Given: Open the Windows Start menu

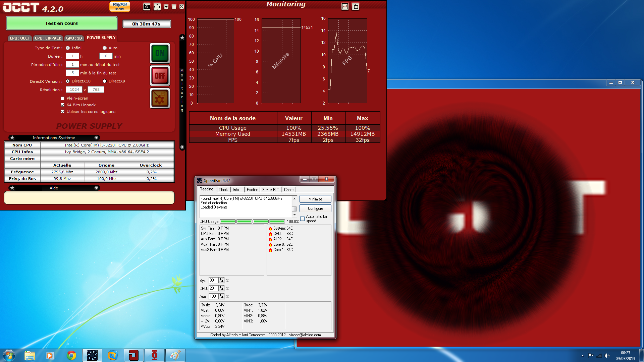Looking at the screenshot, I should (x=9, y=355).
